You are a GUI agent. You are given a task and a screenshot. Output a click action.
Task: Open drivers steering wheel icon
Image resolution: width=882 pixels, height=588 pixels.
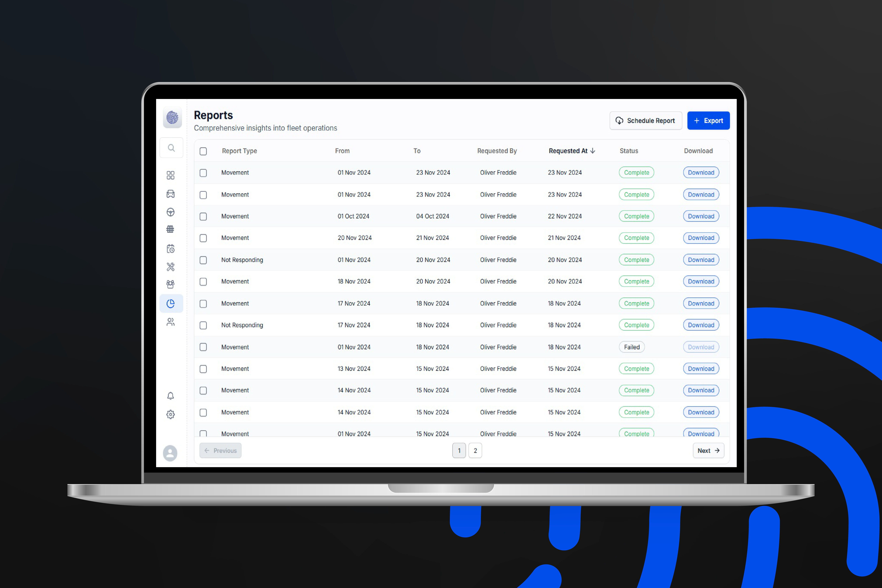point(171,212)
